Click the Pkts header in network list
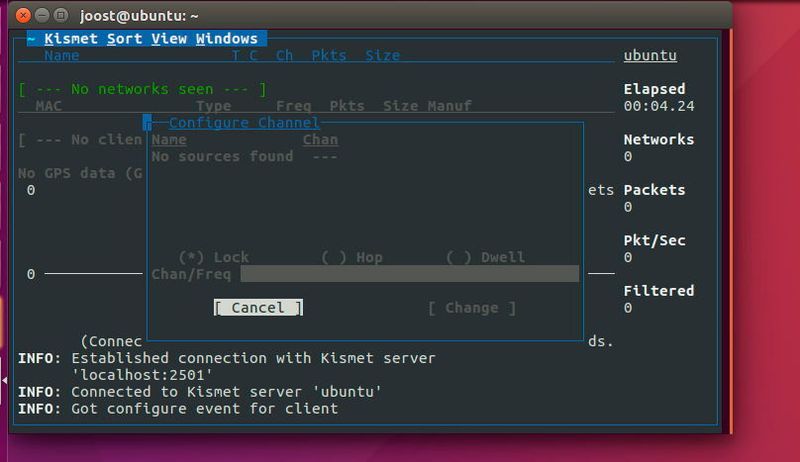 click(x=329, y=56)
